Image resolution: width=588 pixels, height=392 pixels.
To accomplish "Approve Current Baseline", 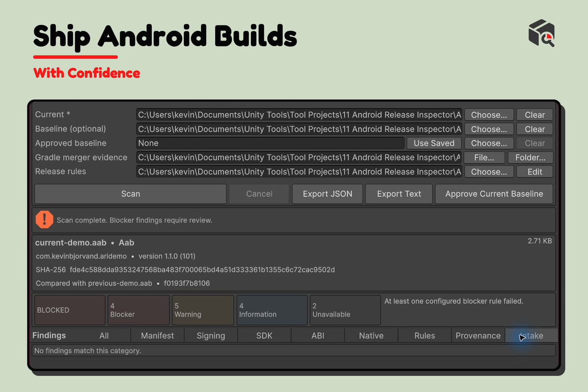I will point(494,194).
